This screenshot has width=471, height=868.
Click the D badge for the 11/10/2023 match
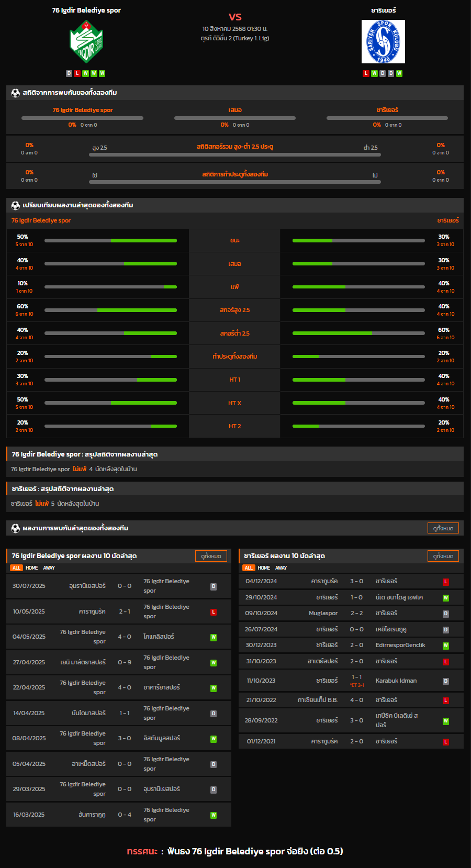[x=446, y=681]
